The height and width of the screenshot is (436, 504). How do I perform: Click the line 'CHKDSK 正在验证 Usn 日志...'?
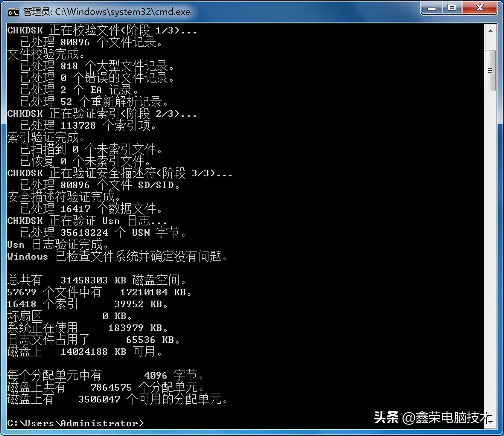click(87, 221)
